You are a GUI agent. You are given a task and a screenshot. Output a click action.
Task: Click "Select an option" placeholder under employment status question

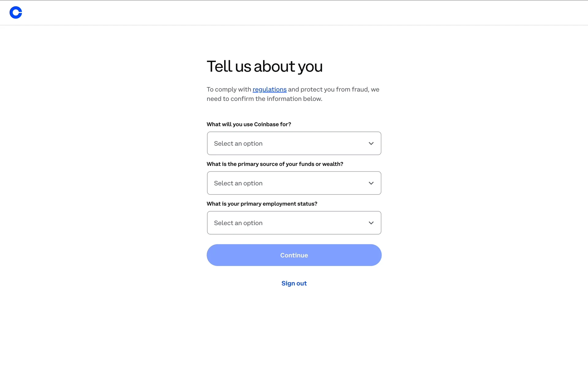click(x=238, y=223)
